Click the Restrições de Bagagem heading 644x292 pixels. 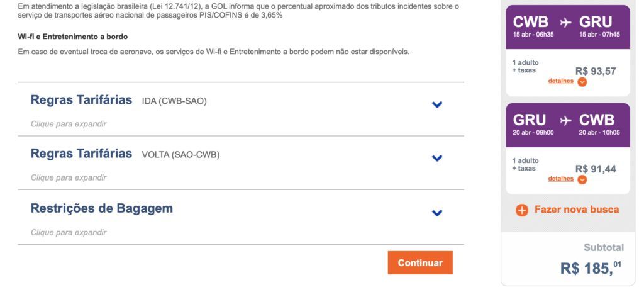[x=102, y=208]
